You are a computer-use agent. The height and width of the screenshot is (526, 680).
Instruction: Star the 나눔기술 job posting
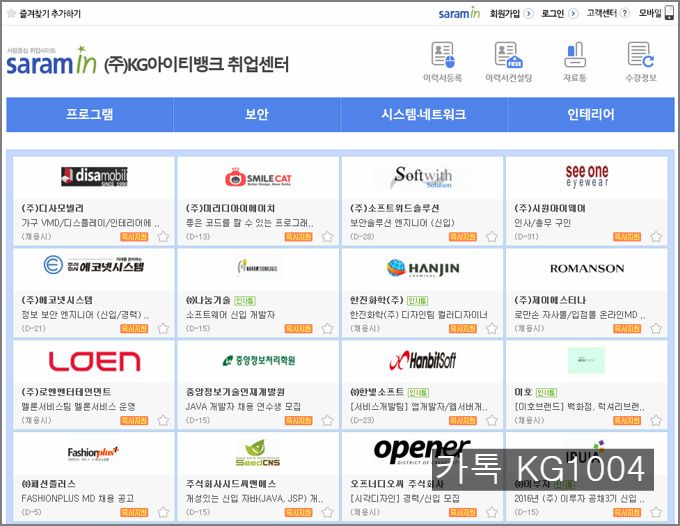click(327, 329)
